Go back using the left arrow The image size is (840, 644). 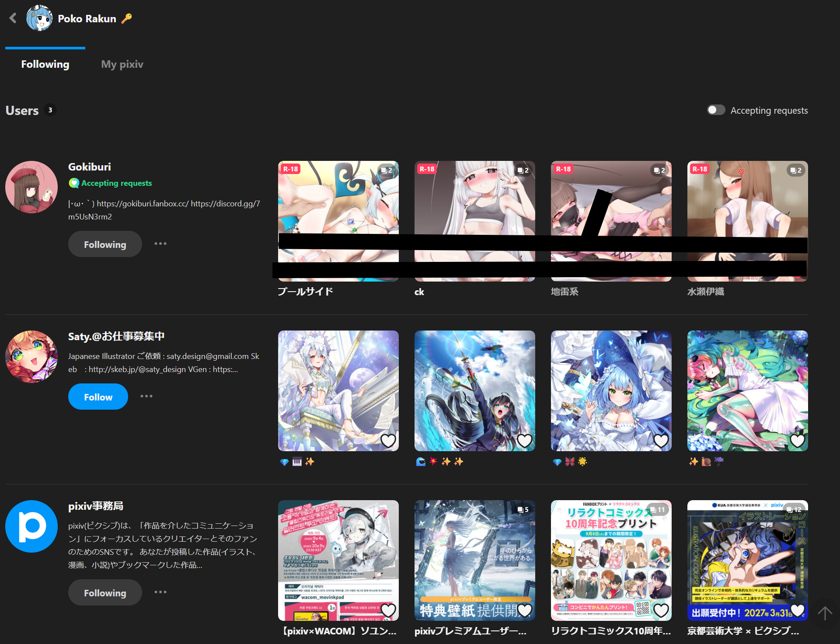[13, 18]
